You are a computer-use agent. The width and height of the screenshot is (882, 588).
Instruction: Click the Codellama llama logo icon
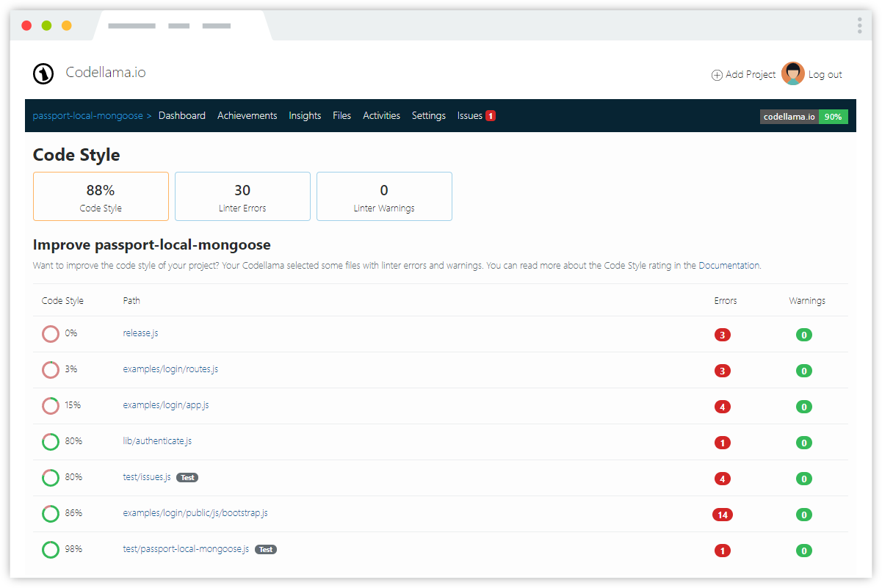[x=43, y=73]
